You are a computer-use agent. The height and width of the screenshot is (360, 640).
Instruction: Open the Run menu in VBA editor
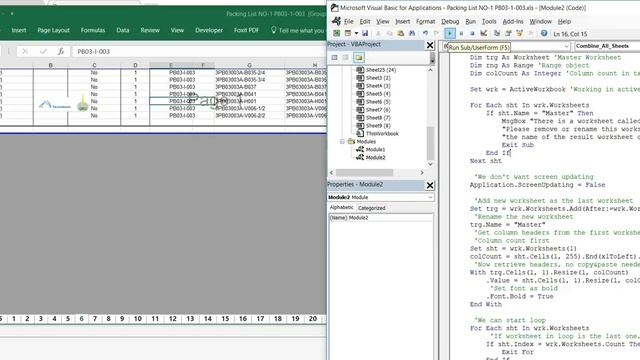pyautogui.click(x=471, y=22)
